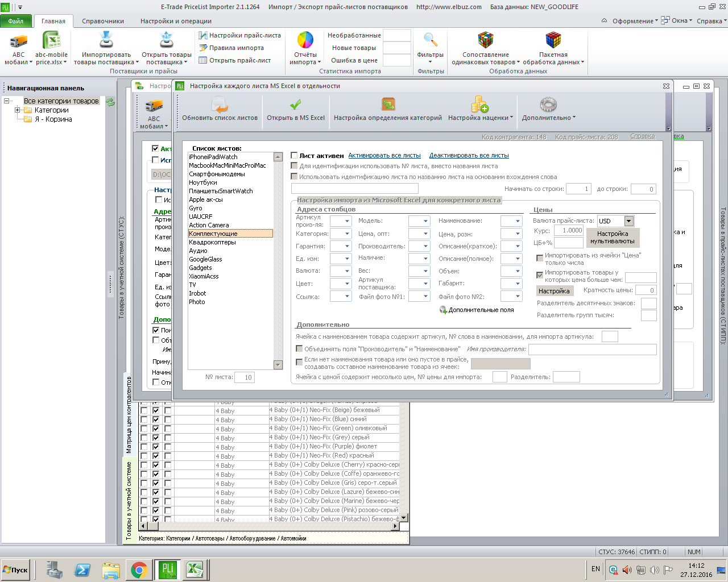Click Открыть прайс-лист in the ribbon
728x582 pixels.
click(x=234, y=60)
